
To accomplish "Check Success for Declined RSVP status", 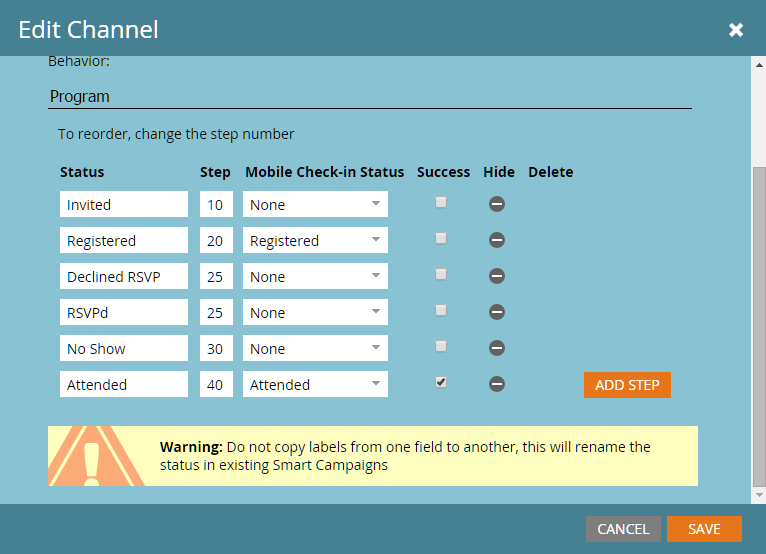I will pos(441,275).
